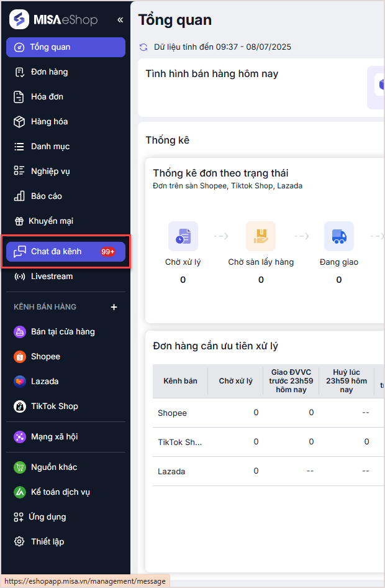Select the Shopee row in the table
Viewport: 385px width, 588px height.
(x=268, y=413)
